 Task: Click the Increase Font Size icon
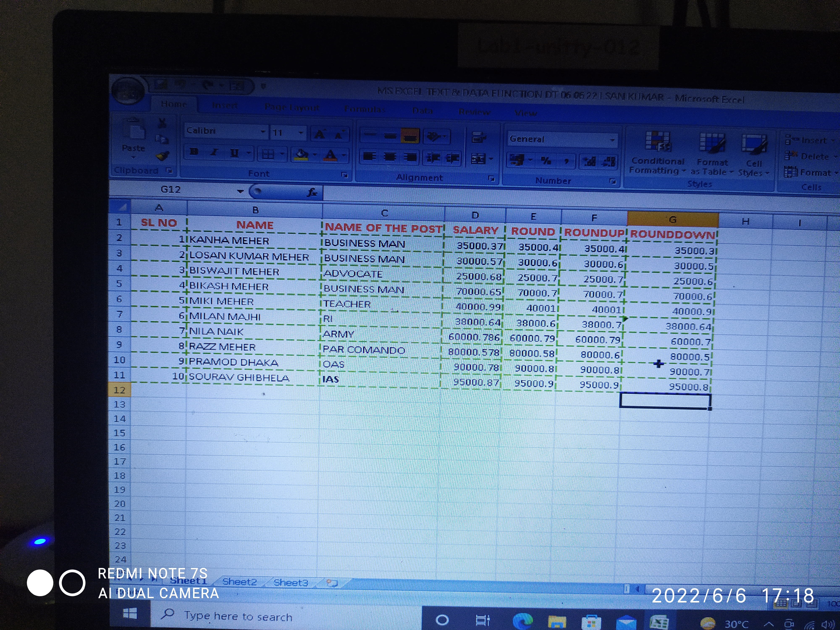click(x=320, y=134)
